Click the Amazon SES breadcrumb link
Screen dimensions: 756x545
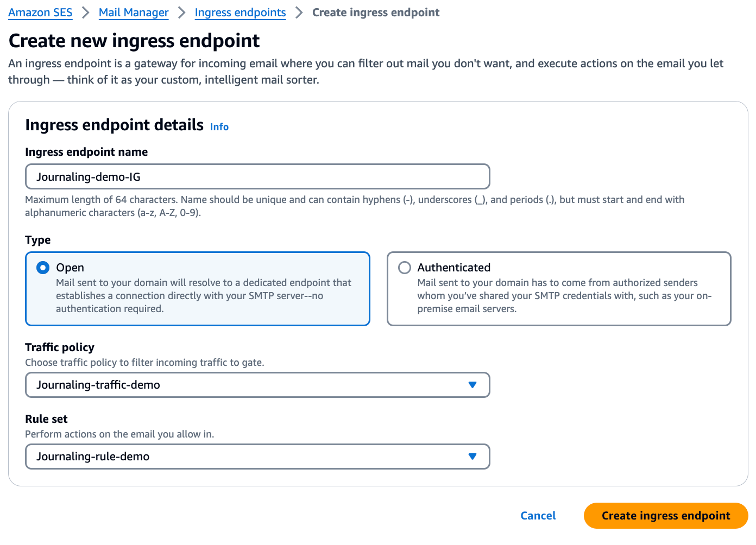point(40,12)
